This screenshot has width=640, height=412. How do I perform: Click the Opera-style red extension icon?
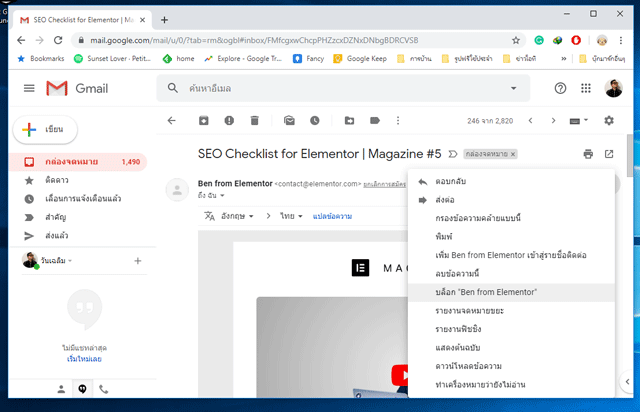coord(576,40)
